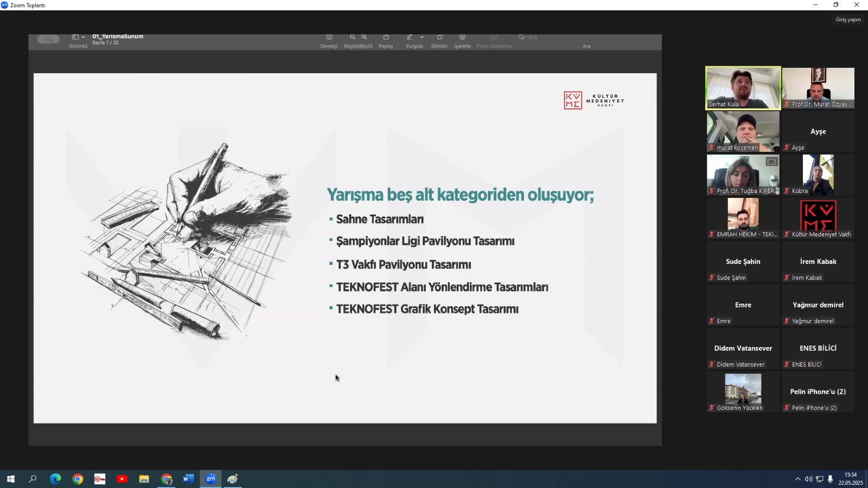The height and width of the screenshot is (488, 868).
Task: Click the Giriş yapın button
Action: 848,20
